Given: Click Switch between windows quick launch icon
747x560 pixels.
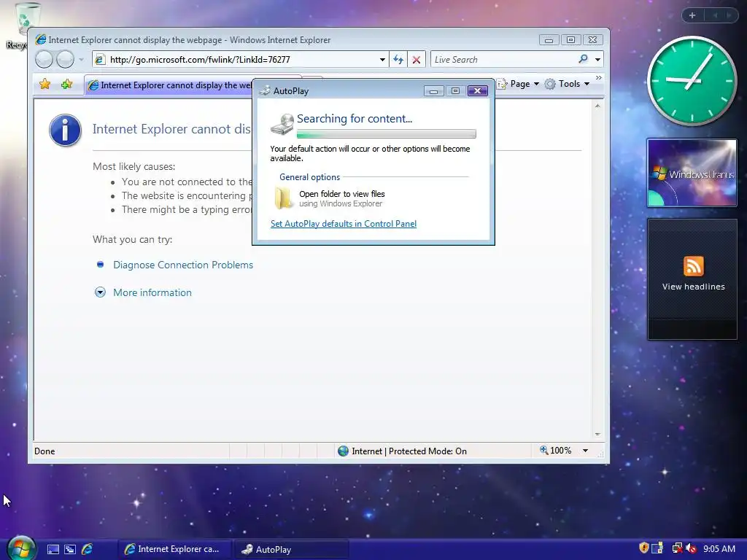Looking at the screenshot, I should (x=70, y=549).
